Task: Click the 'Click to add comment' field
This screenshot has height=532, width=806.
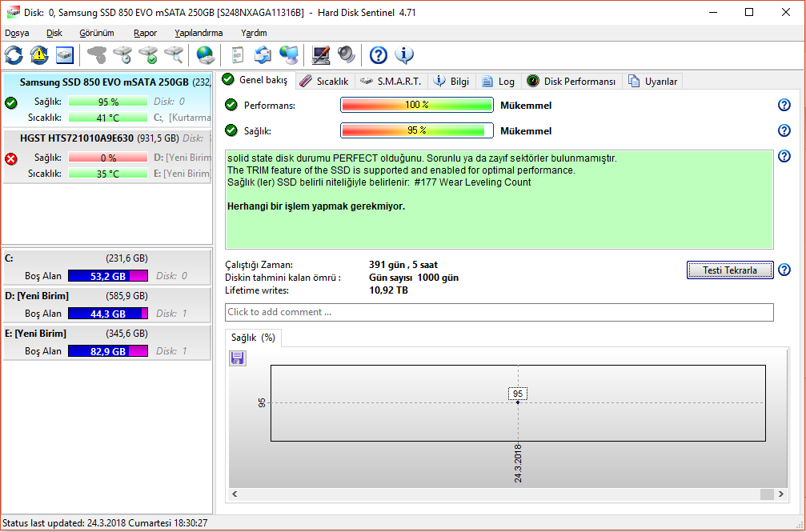Action: click(x=499, y=312)
